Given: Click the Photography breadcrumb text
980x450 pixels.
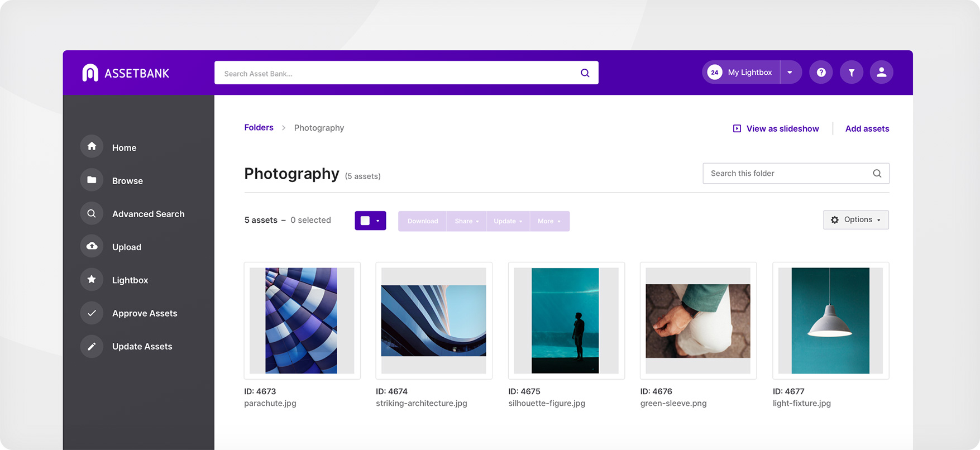Looking at the screenshot, I should [x=319, y=128].
